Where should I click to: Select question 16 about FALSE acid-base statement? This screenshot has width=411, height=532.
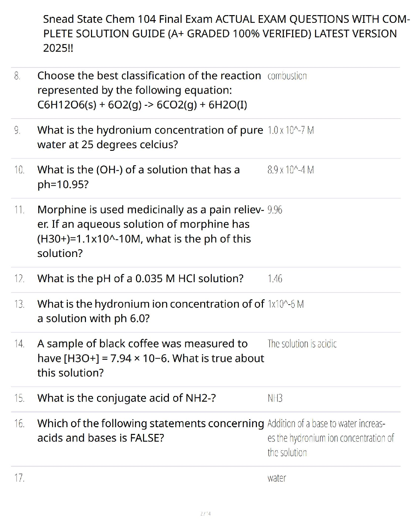point(151,431)
